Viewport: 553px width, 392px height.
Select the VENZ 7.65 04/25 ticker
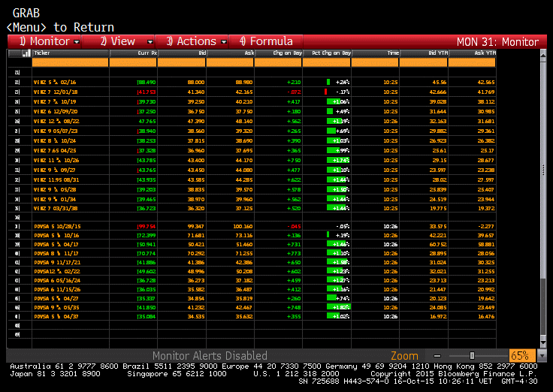[55, 150]
